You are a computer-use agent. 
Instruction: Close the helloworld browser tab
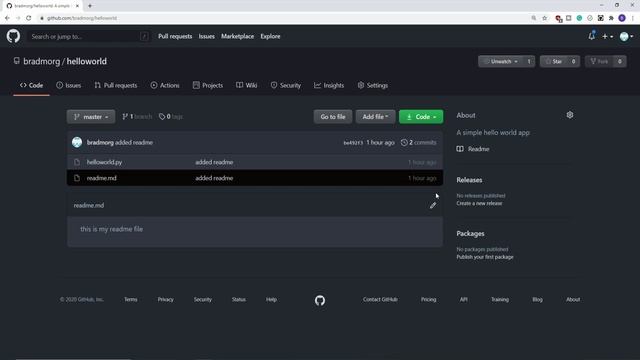point(77,6)
